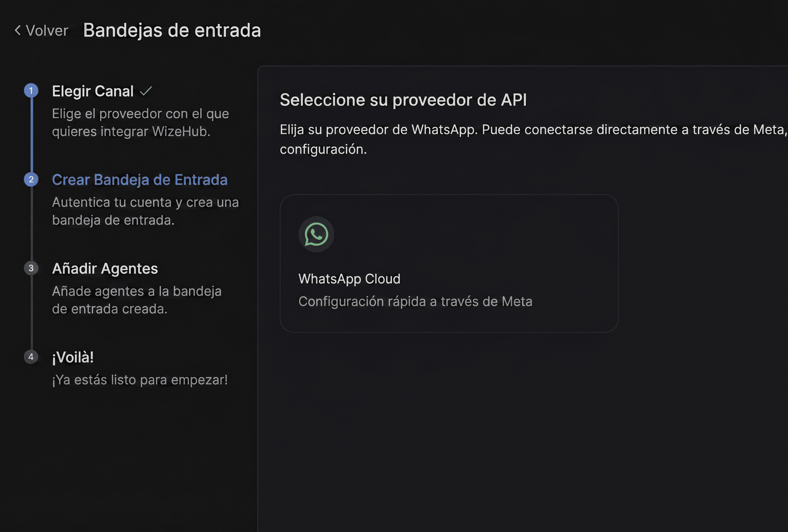
Task: Click the Añade agentes description text
Action: (137, 300)
